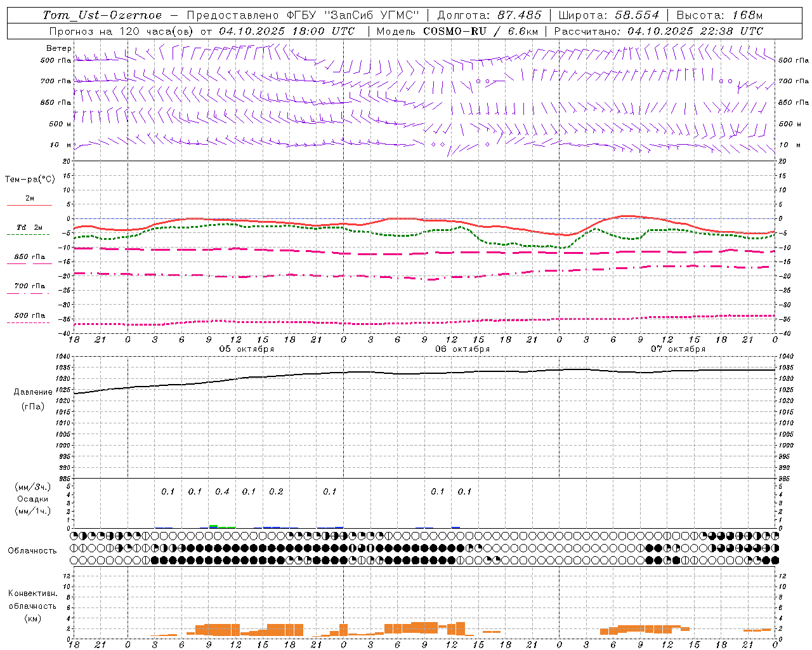Click the solid line sample under '2м' legend

pos(29,206)
